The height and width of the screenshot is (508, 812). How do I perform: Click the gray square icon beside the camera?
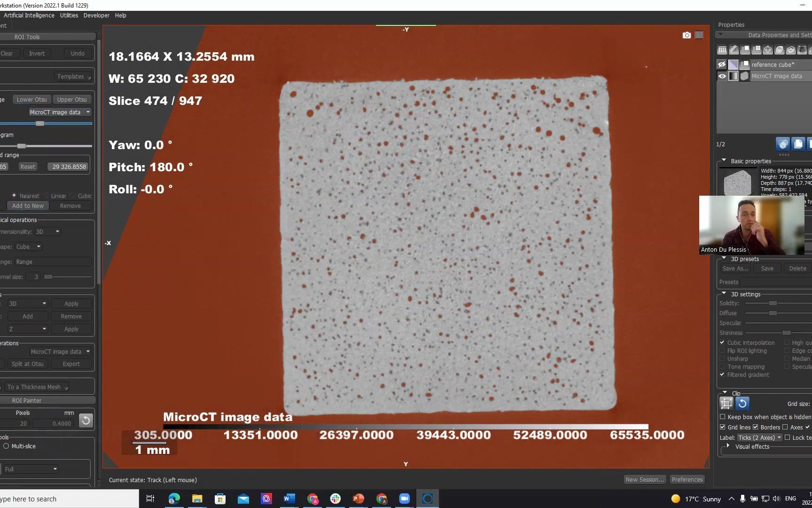699,35
